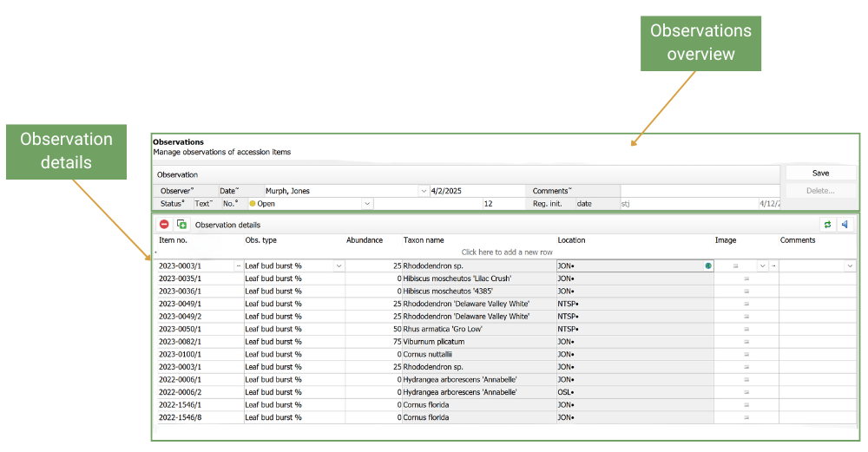Screen dimensions: 868x452
Task: Click image icon in row 2022-0006/2
Action: [x=746, y=392]
